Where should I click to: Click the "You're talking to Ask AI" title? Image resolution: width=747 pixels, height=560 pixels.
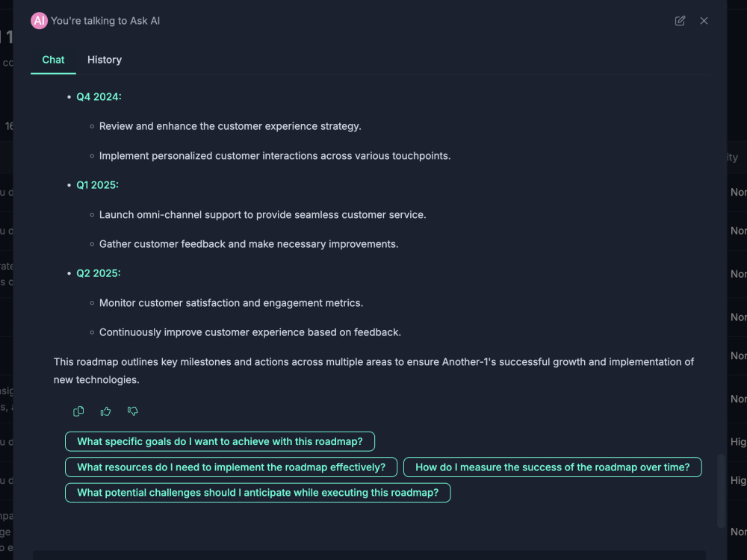(105, 21)
